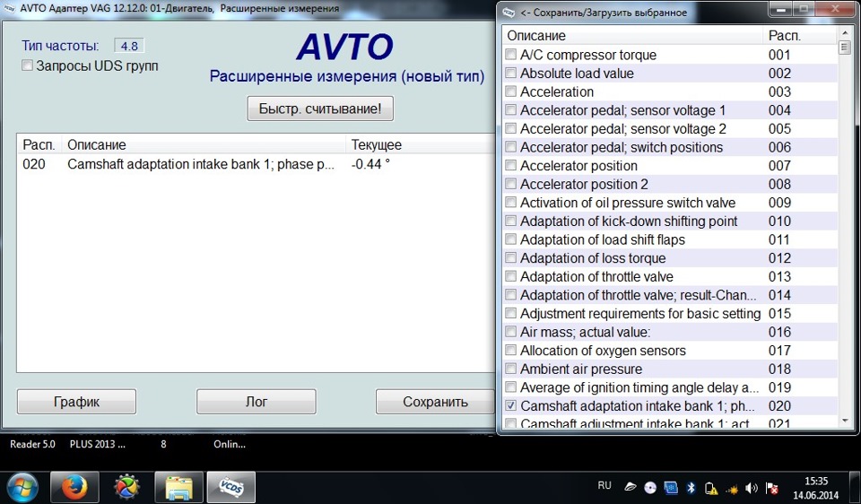This screenshot has width=861, height=504.
Task: Select Adaptation of load shift flaps row
Action: pyautogui.click(x=670, y=239)
